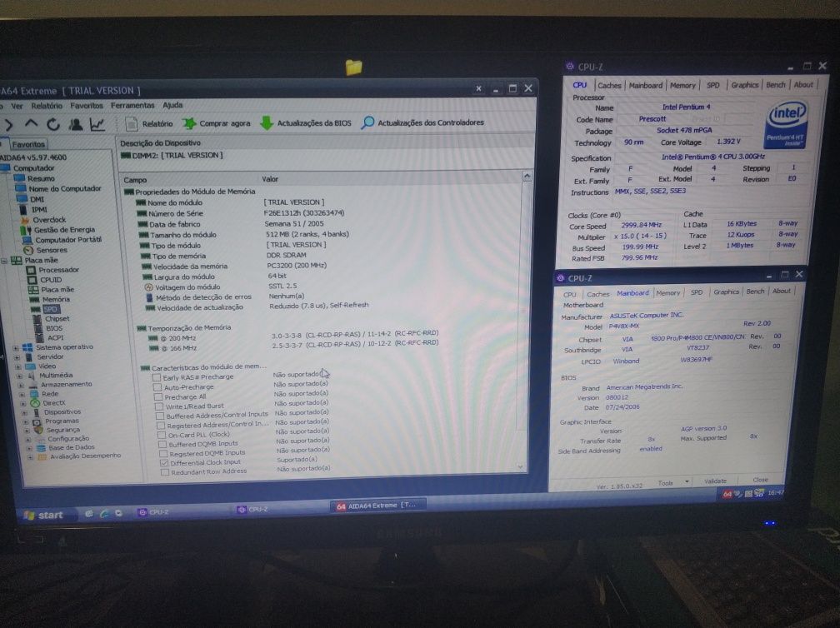
Task: Open Caches tab in upper CPU-Z window
Action: (610, 86)
